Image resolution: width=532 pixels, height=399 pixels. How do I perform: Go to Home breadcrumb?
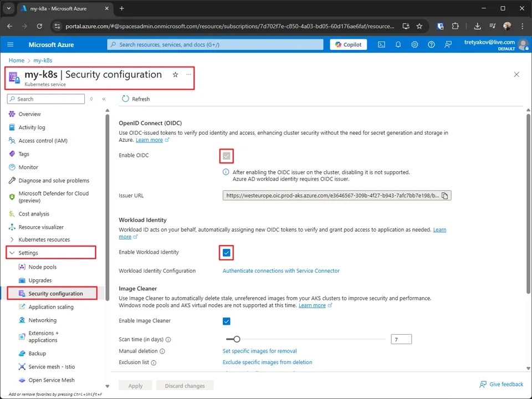16,60
